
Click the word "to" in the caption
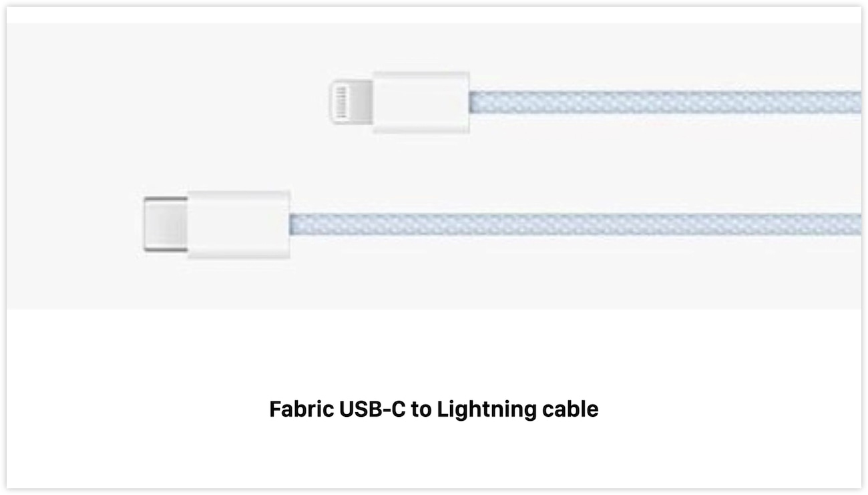(421, 409)
